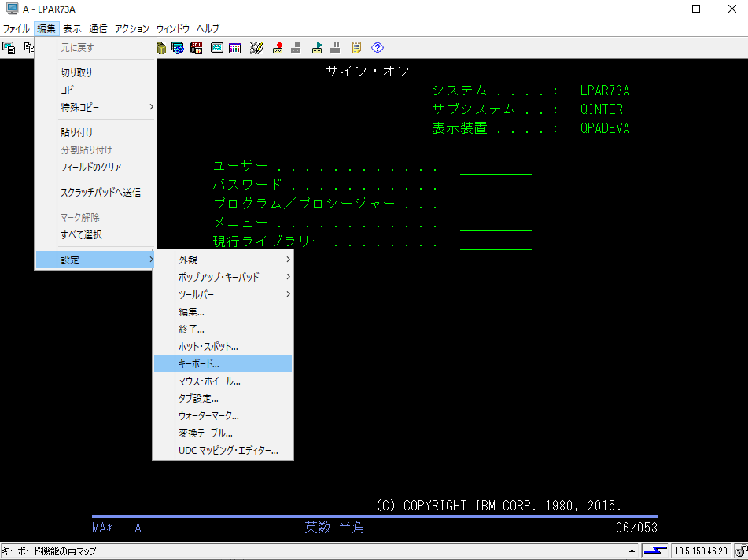Close the open 編集 menu
Viewport: 748px width, 560px height.
click(x=46, y=28)
